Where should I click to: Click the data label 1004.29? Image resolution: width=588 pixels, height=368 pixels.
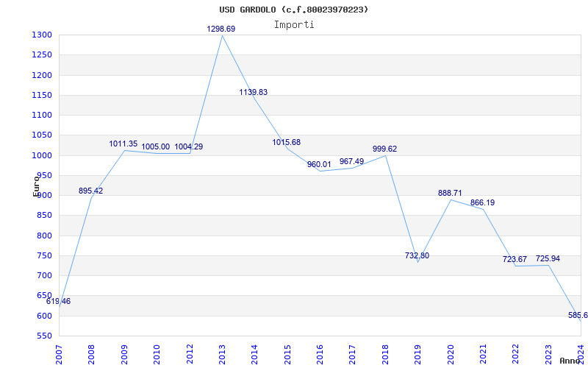189,146
